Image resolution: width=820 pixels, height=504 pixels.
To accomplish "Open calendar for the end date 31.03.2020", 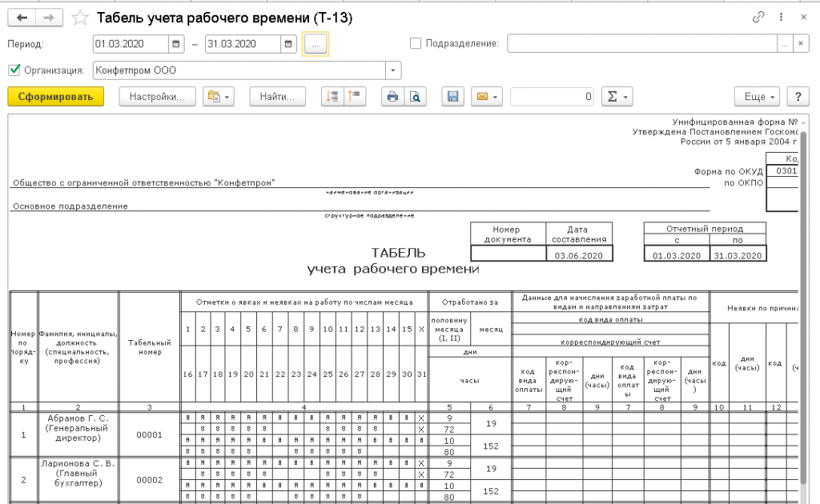I will coord(288,44).
